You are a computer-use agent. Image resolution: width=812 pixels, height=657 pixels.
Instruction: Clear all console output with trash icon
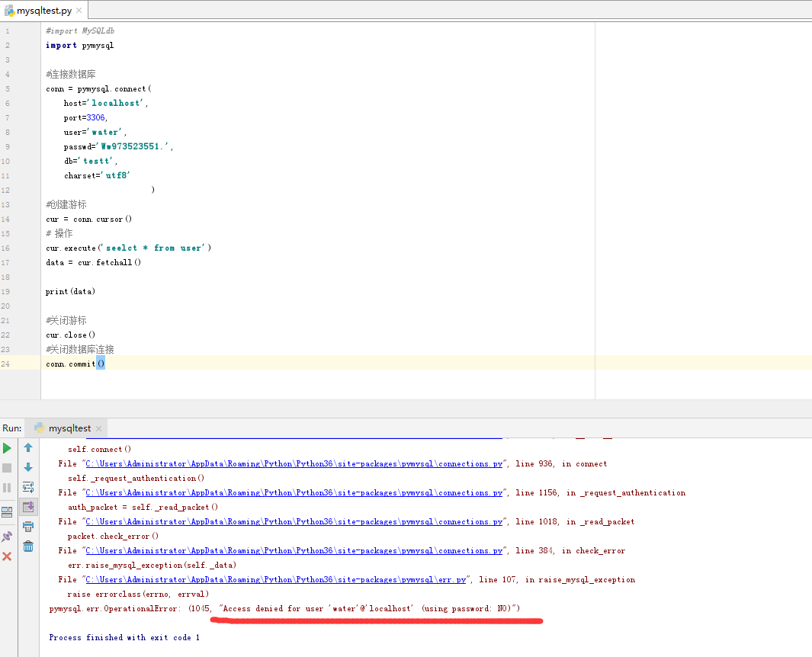tap(28, 546)
